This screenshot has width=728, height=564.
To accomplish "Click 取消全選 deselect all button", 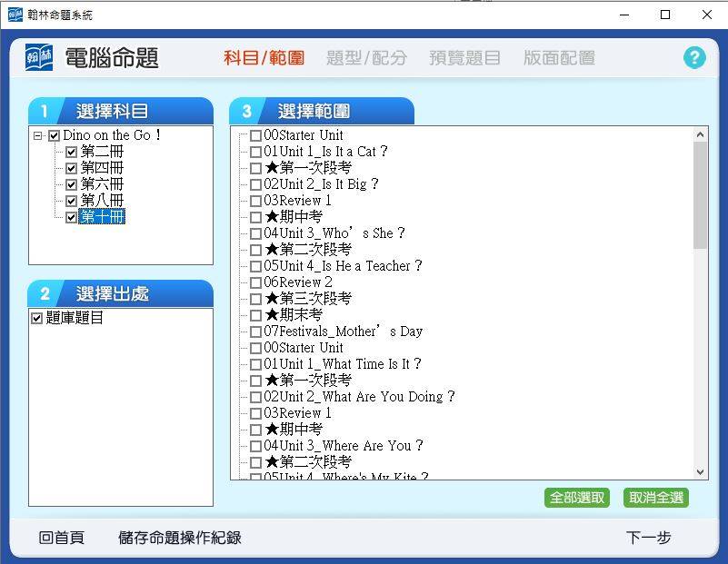I will (656, 498).
